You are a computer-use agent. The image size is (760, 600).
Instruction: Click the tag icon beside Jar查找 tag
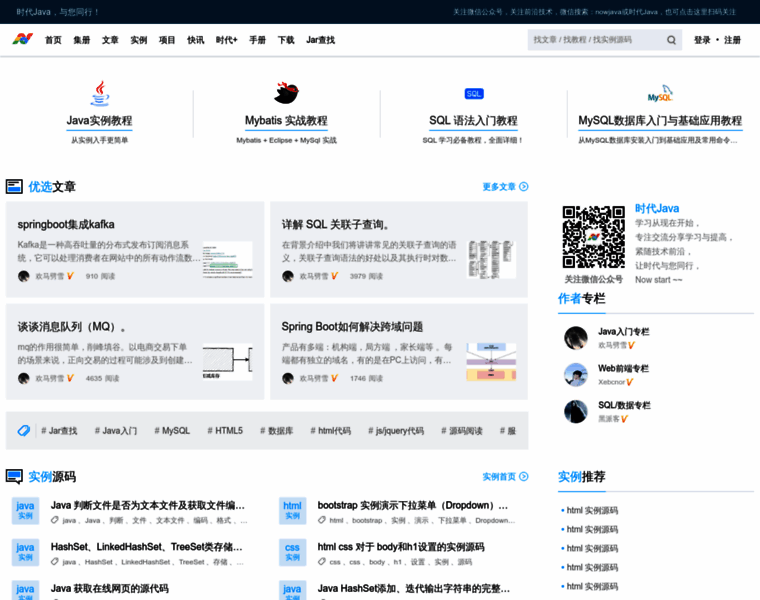point(23,430)
